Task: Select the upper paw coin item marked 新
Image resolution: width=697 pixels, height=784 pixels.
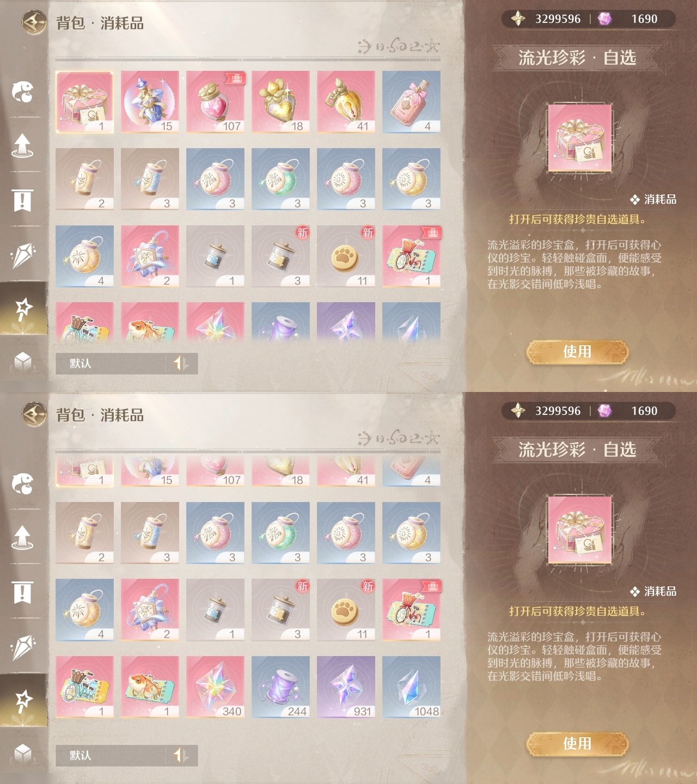Action: (346, 256)
